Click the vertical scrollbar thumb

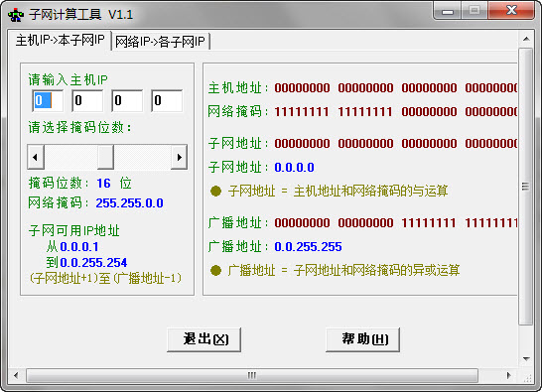pyautogui.click(x=526, y=187)
